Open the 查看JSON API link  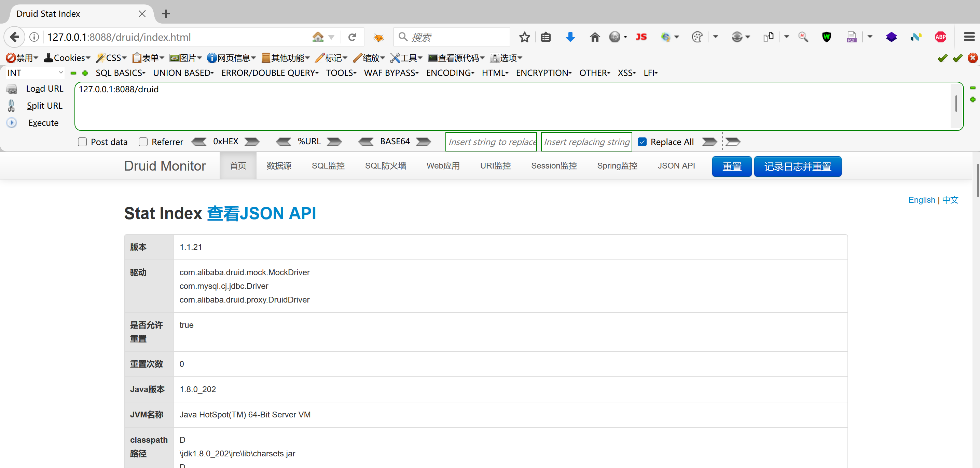click(x=261, y=213)
